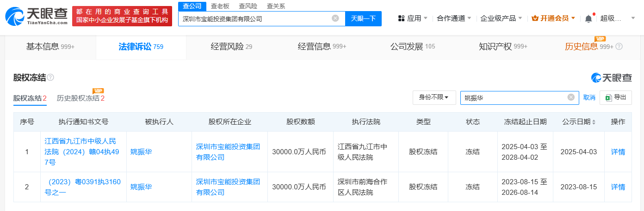The height and width of the screenshot is (211, 644).
Task: Click the 被执行人 column header
Action: [x=159, y=122]
